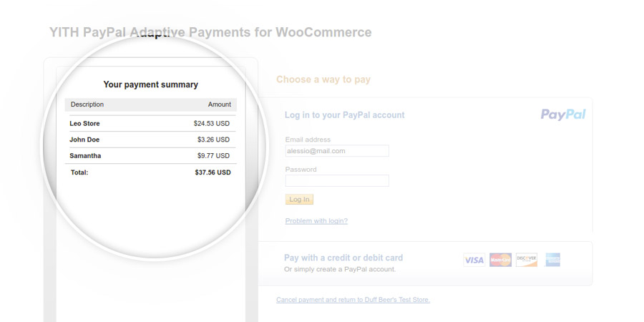Click the Samantha row name

click(x=85, y=156)
